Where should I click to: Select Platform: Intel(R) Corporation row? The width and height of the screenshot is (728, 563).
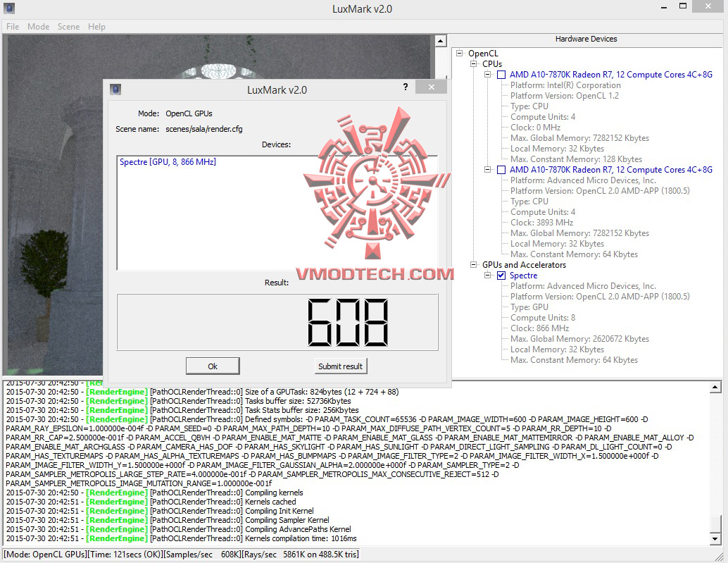565,85
